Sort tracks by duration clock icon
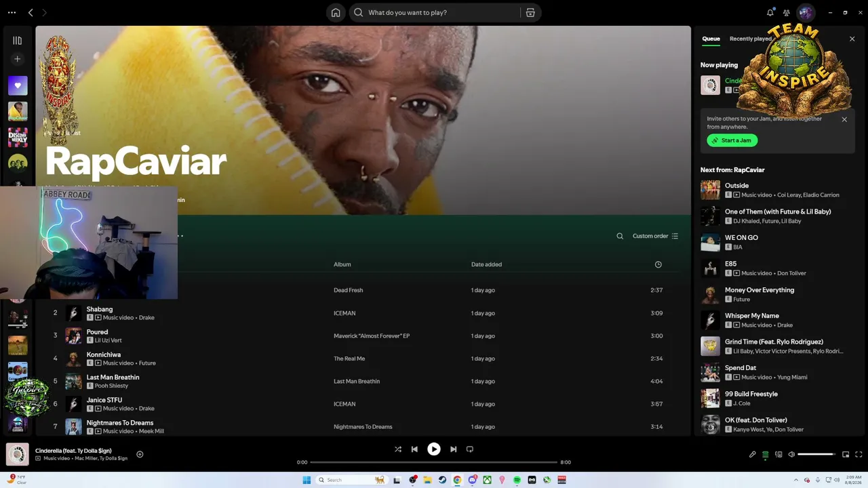Viewport: 868px width, 488px height. coord(658,264)
